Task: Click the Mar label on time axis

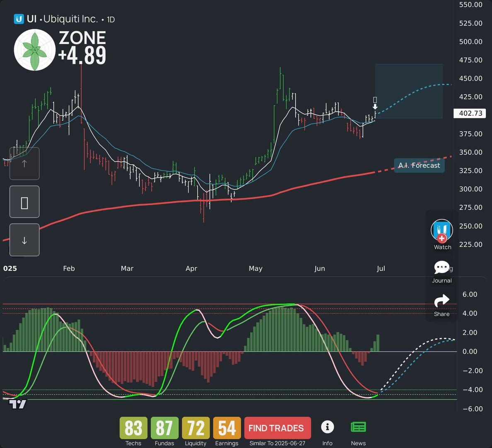Action: (x=127, y=268)
